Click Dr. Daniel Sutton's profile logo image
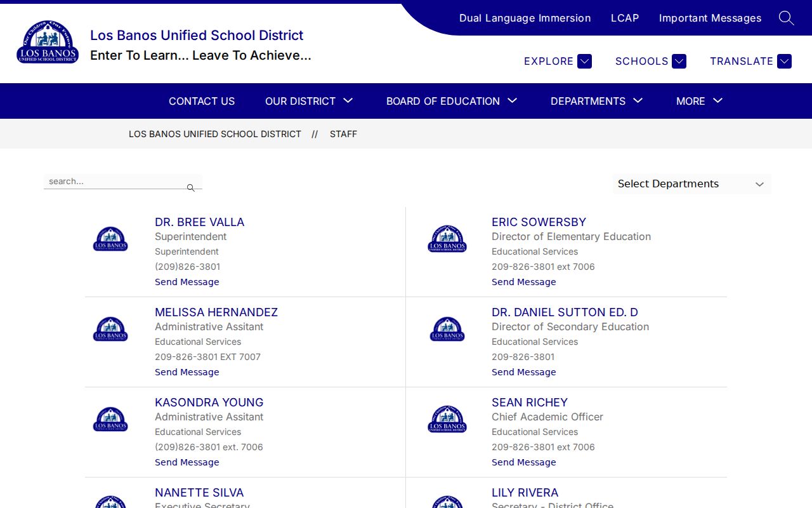812x508 pixels. (x=447, y=329)
